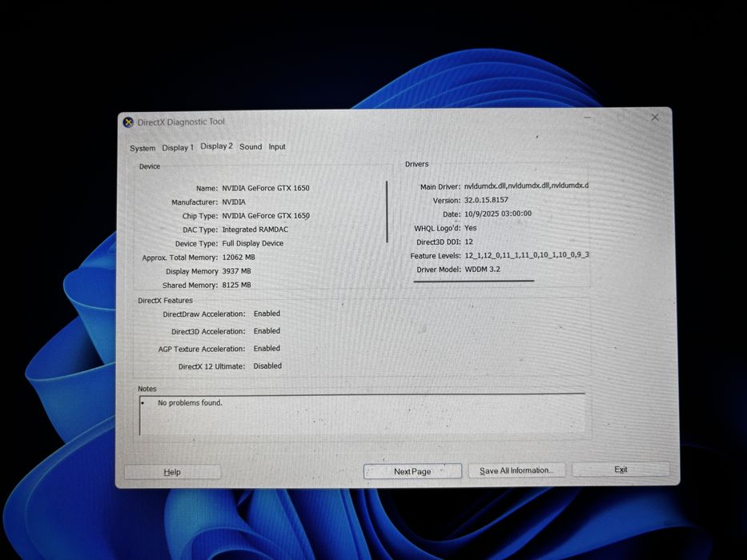Click driver version 32.0.15.8157
747x560 pixels.
487,200
